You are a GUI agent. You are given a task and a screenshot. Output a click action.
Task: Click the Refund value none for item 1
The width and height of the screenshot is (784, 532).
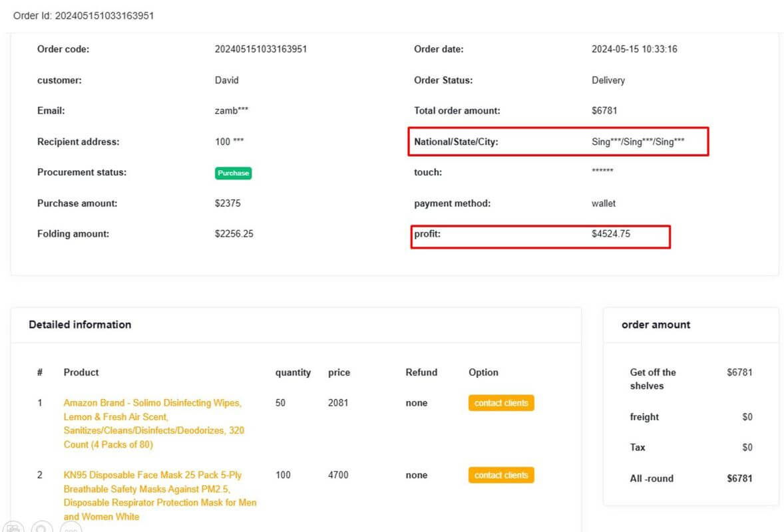pos(416,402)
